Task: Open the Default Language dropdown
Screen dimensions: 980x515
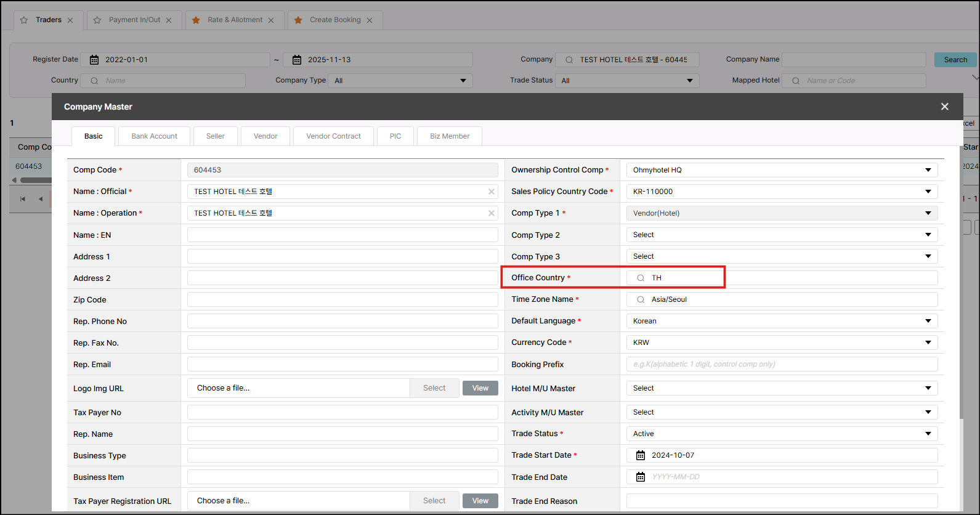Action: pos(928,321)
